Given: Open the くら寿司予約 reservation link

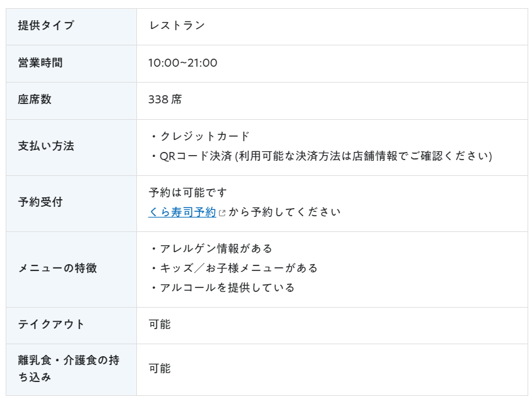Looking at the screenshot, I should pos(182,212).
